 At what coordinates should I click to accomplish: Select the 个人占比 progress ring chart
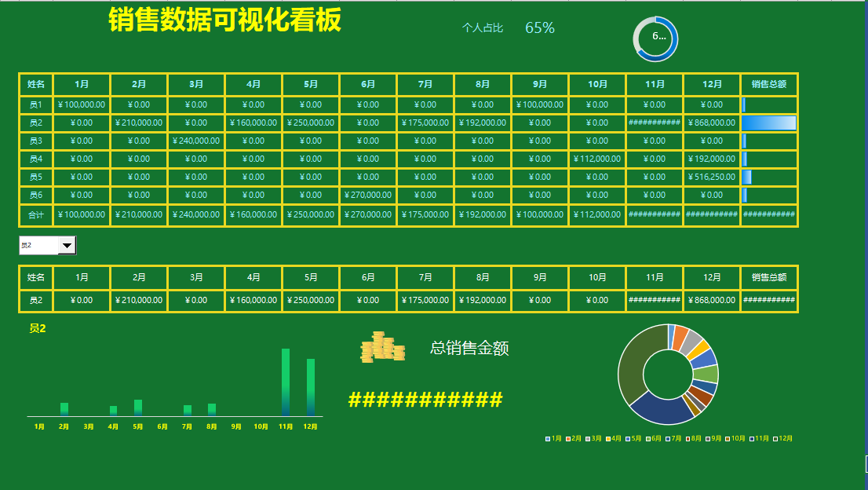[x=655, y=38]
